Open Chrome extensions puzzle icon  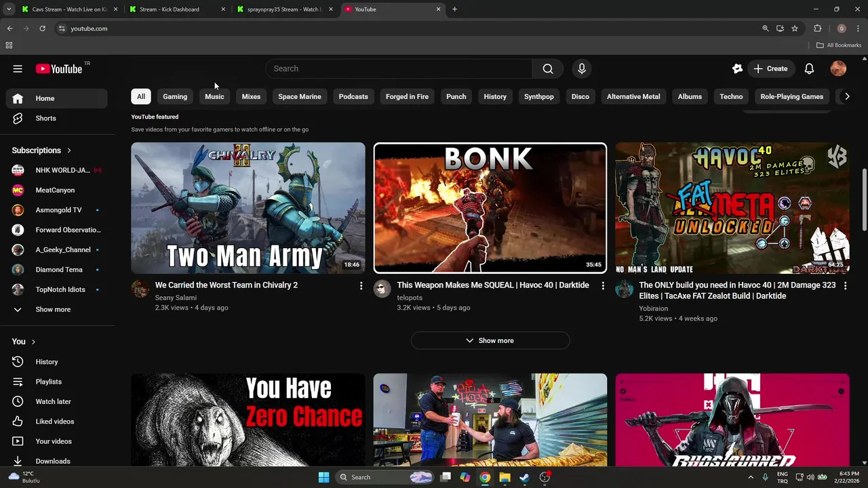click(x=817, y=28)
